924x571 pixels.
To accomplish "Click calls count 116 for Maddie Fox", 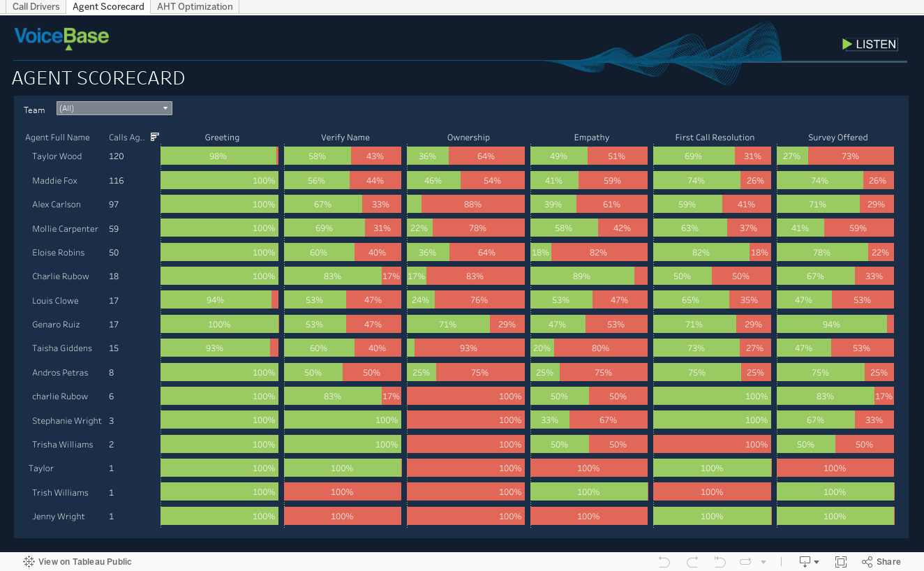I will tap(117, 181).
